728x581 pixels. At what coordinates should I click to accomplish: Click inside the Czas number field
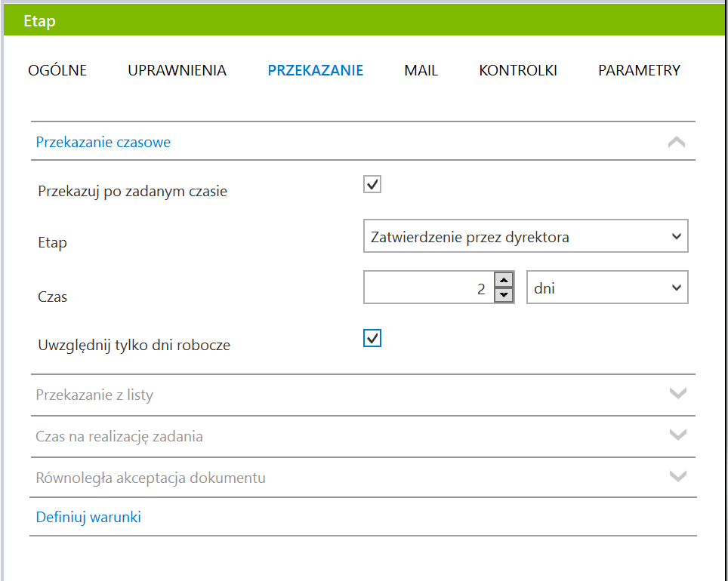(428, 287)
